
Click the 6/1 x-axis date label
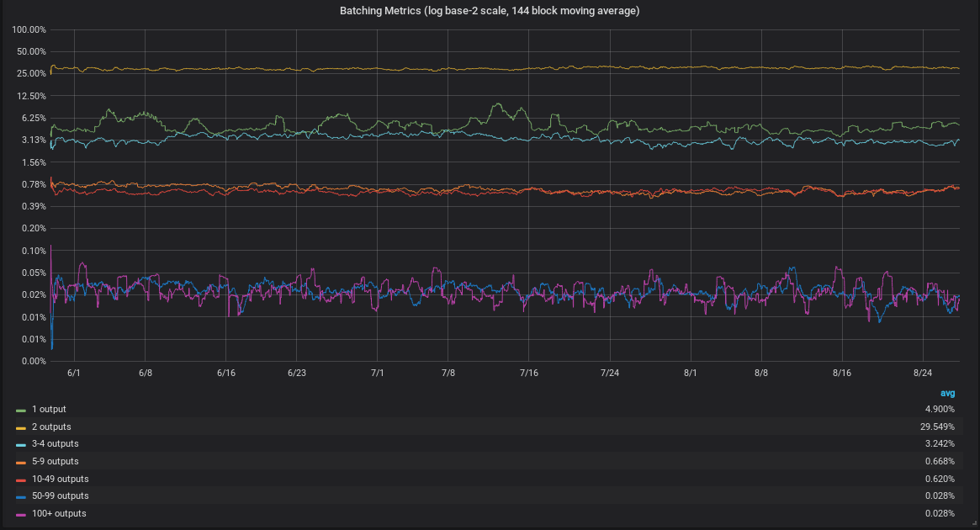[74, 373]
